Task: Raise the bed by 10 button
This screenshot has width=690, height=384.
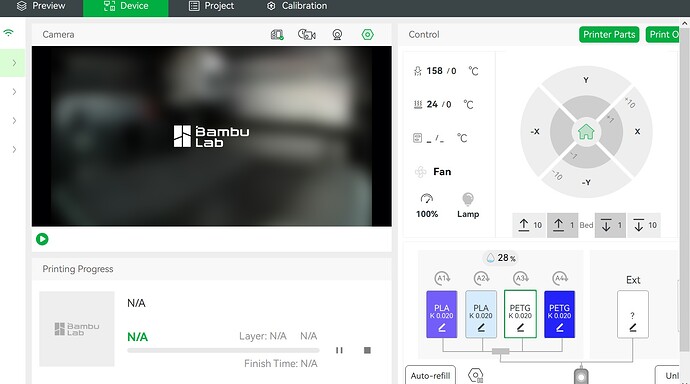Action: coord(529,225)
